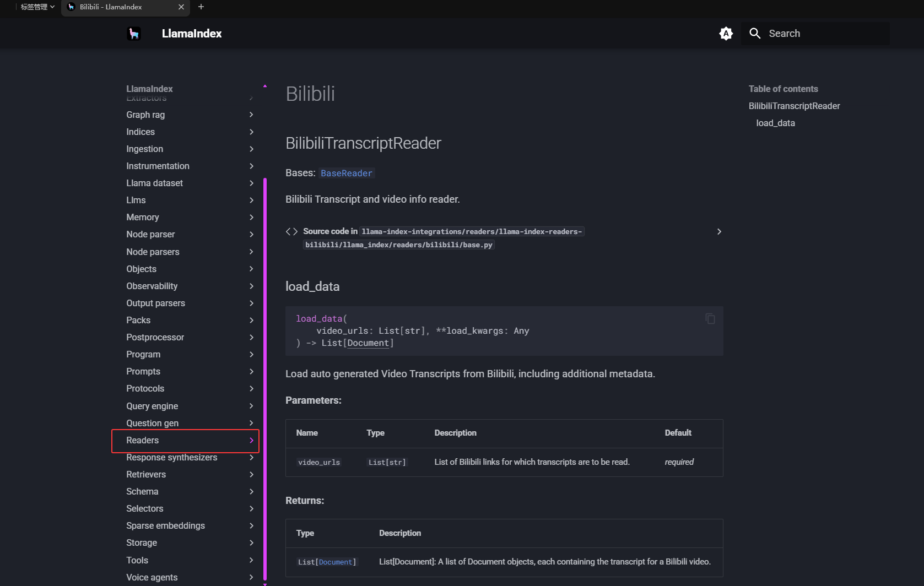Expand the Llms section chevron

(x=251, y=200)
